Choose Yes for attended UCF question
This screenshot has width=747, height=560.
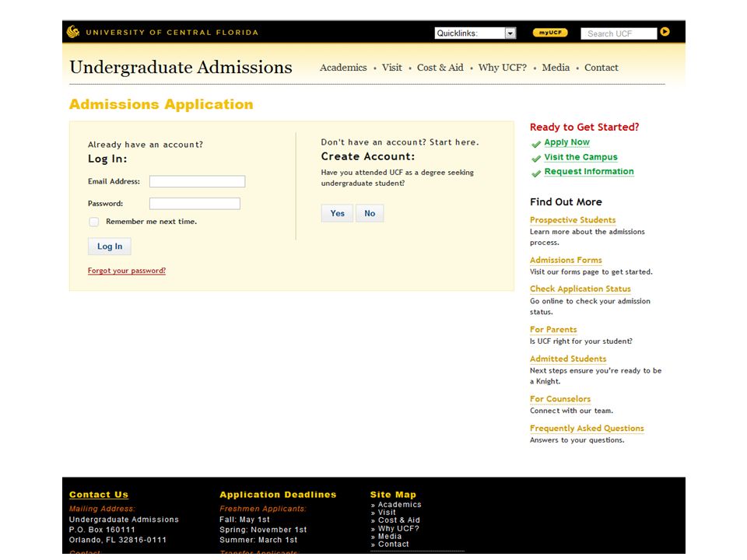[337, 213]
